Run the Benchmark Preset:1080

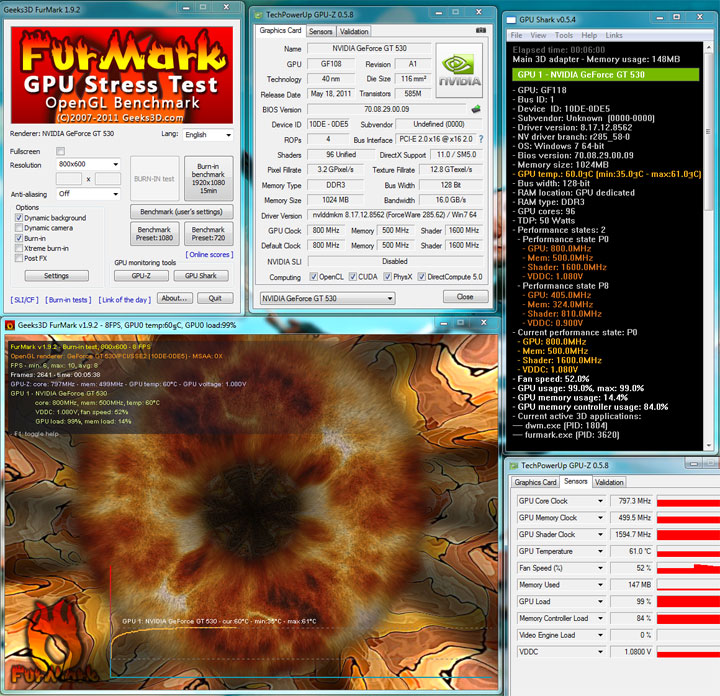[x=154, y=233]
